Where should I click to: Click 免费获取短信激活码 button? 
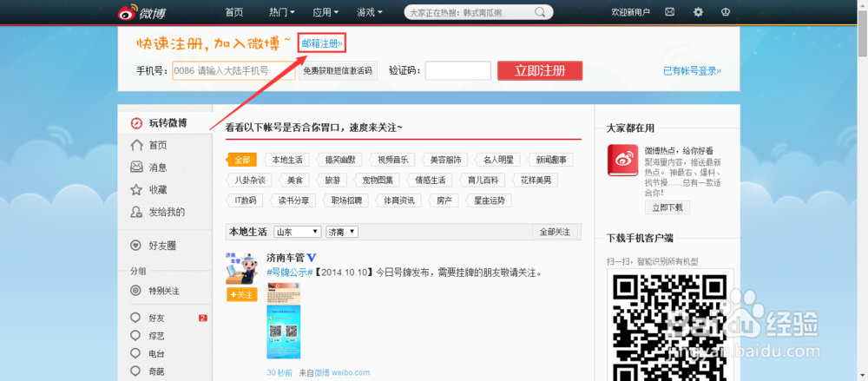pos(338,70)
